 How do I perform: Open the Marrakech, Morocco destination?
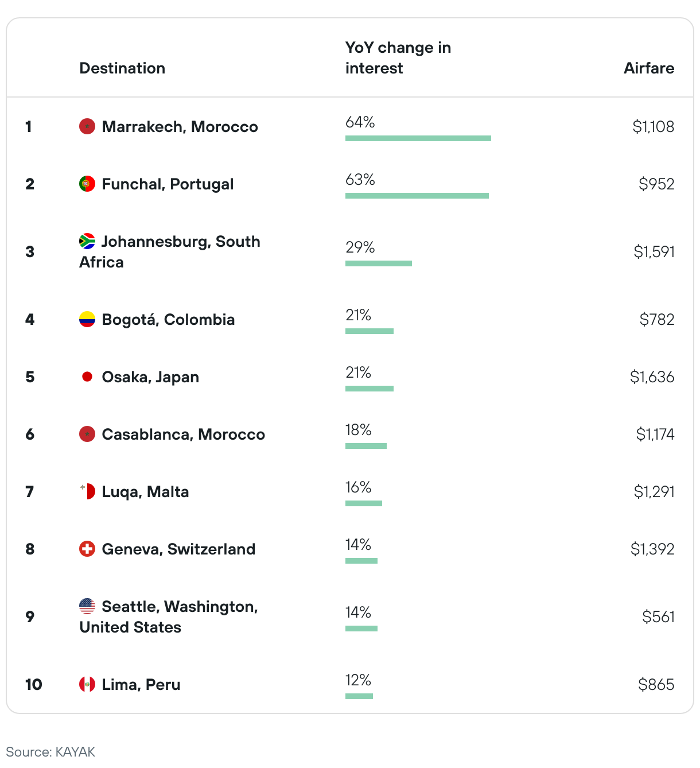pyautogui.click(x=180, y=127)
